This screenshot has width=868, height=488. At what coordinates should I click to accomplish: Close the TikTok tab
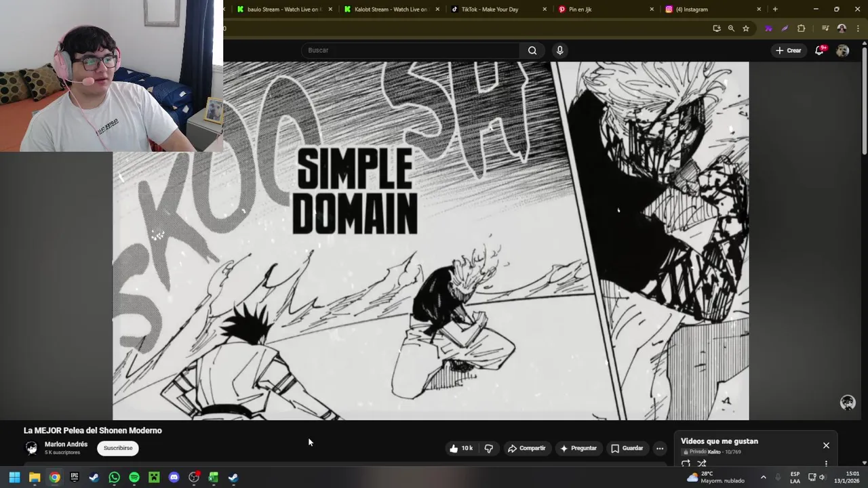[x=545, y=9]
